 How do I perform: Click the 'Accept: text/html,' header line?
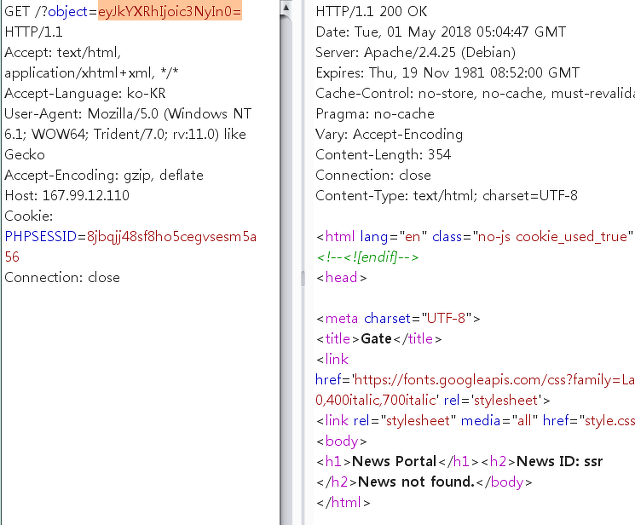click(x=62, y=53)
